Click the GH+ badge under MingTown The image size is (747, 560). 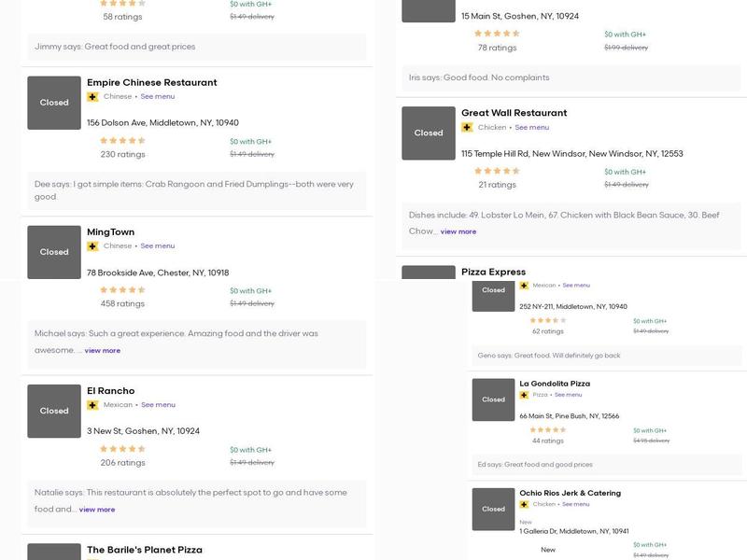tap(92, 246)
